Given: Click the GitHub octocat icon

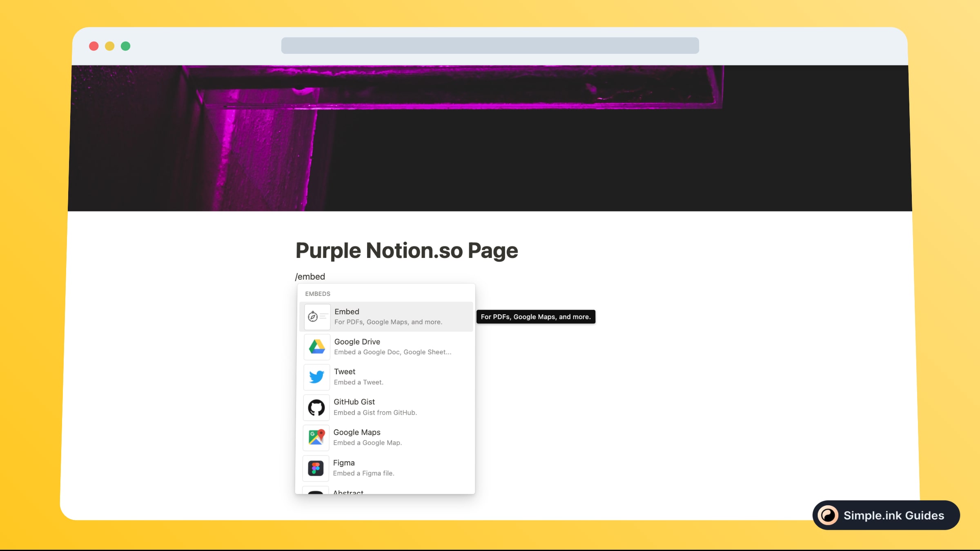Looking at the screenshot, I should (x=316, y=407).
